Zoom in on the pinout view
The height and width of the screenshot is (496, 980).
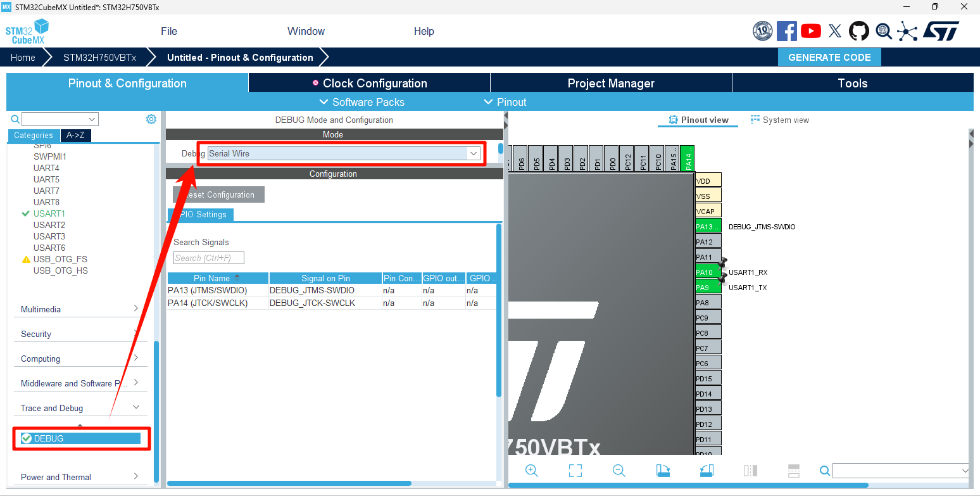pyautogui.click(x=532, y=471)
